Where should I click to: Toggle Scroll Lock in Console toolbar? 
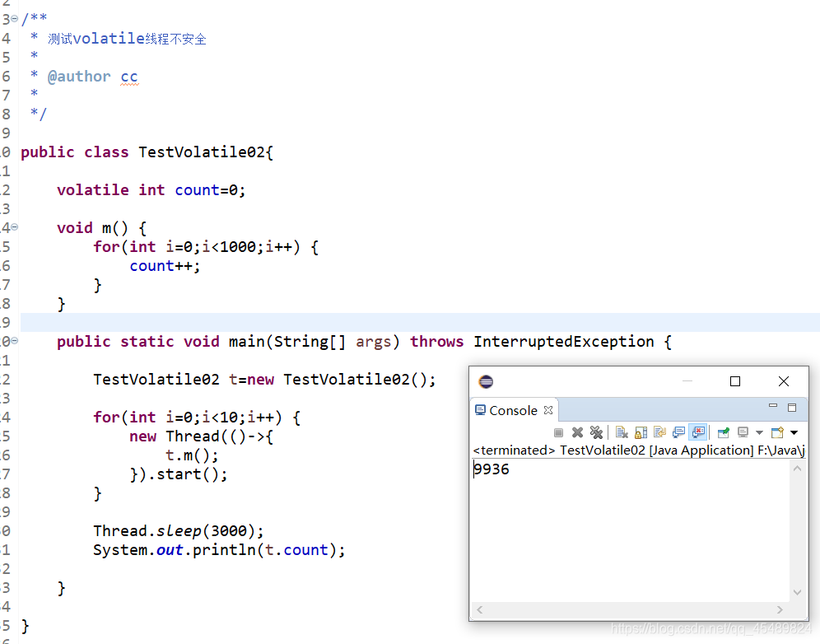(x=641, y=432)
